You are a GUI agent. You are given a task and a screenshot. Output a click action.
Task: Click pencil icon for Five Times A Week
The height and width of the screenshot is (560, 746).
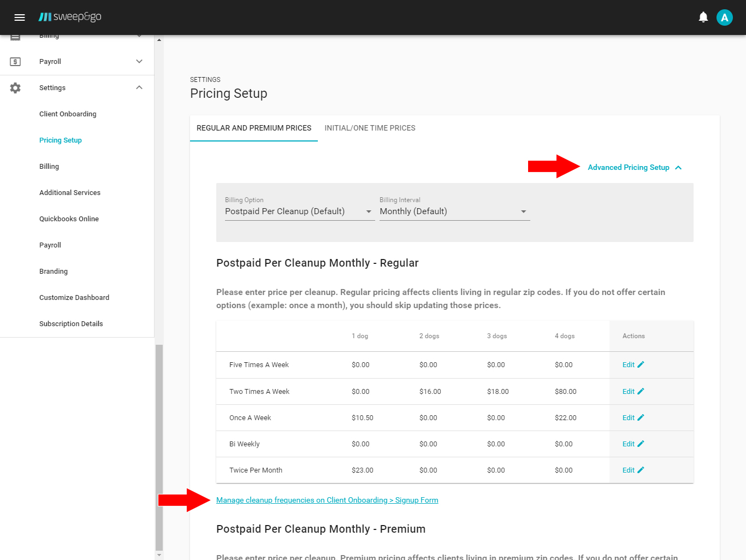tap(641, 364)
